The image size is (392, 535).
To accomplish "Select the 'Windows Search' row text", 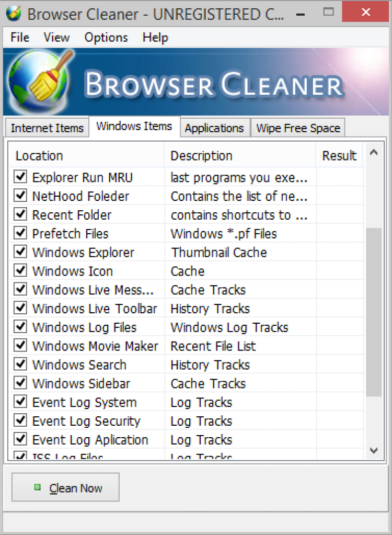I will pos(79,365).
